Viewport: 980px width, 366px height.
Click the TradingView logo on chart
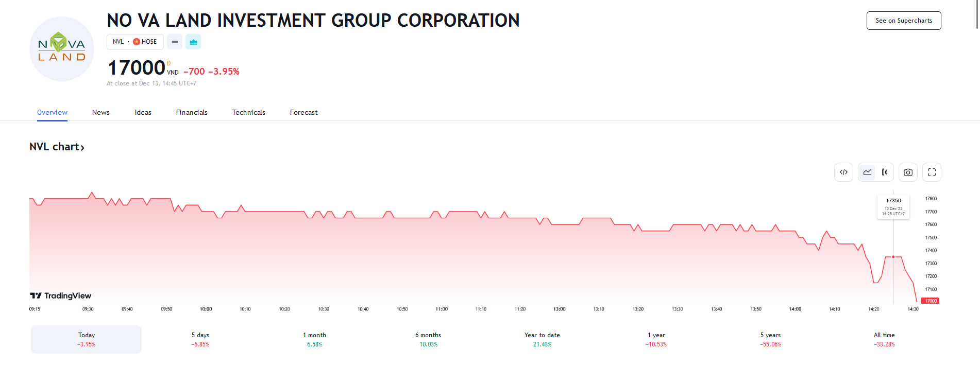click(61, 295)
